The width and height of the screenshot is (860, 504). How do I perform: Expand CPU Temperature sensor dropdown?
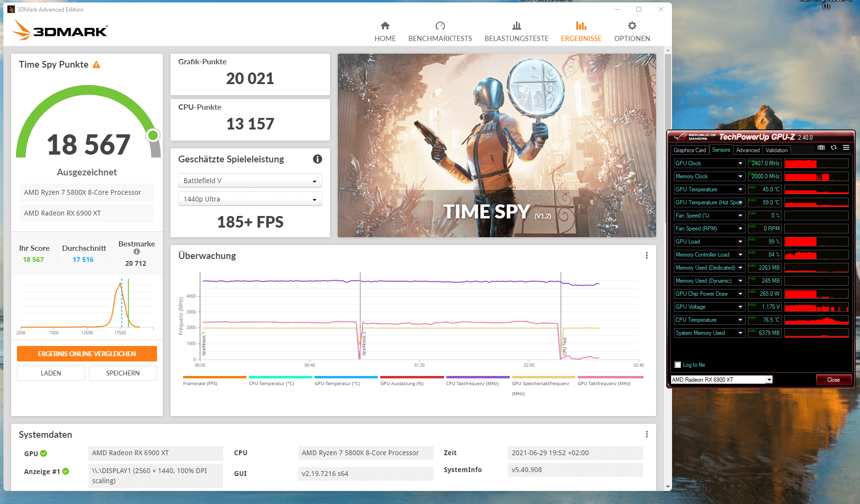(740, 320)
